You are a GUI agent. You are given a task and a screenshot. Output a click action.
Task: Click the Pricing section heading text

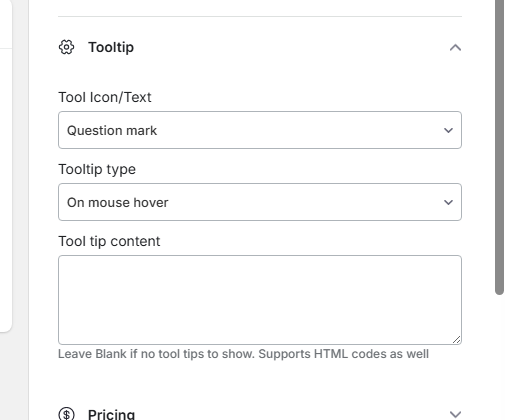(x=111, y=414)
